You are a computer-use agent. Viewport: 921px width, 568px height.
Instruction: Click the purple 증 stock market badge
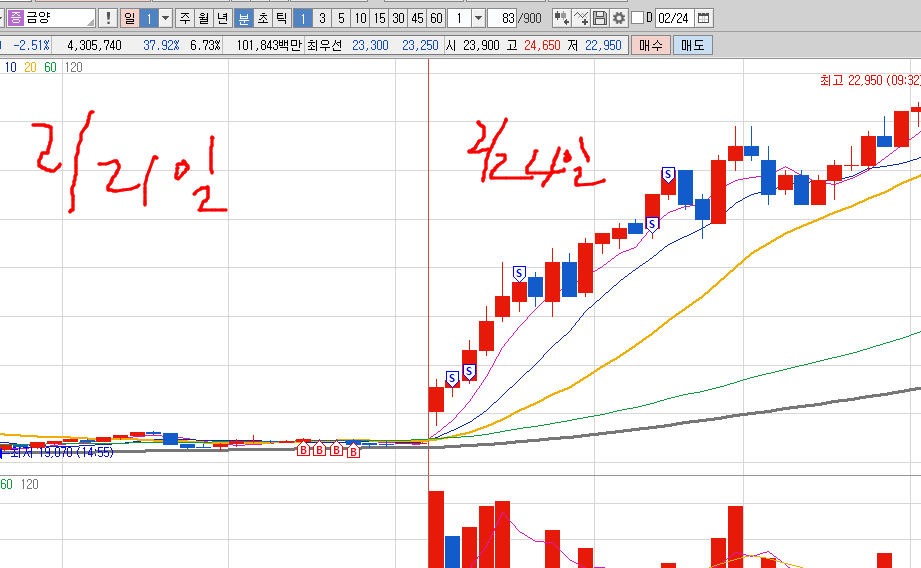pos(15,18)
